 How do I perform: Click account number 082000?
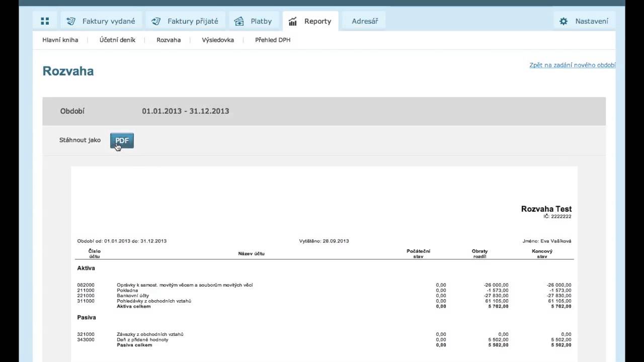coord(86,285)
